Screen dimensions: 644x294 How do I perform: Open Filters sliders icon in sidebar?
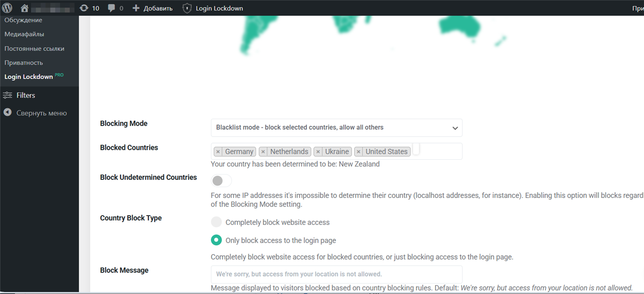click(7, 95)
